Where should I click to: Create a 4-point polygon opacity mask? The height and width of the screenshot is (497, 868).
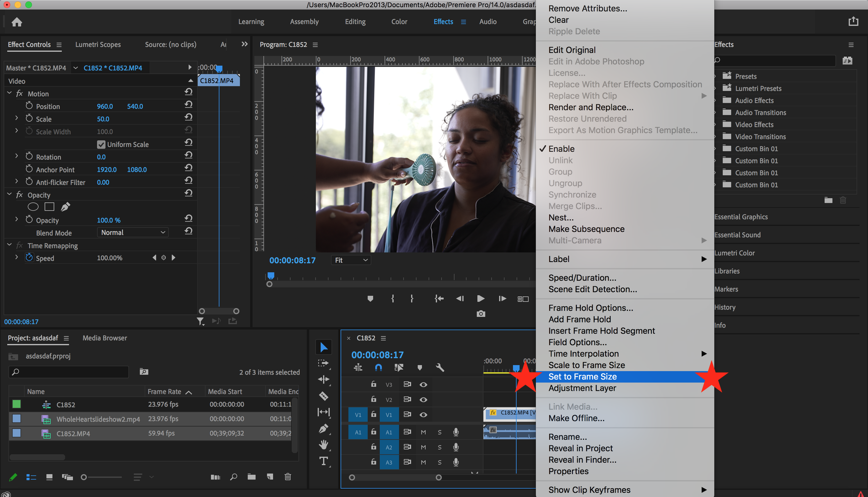[49, 207]
